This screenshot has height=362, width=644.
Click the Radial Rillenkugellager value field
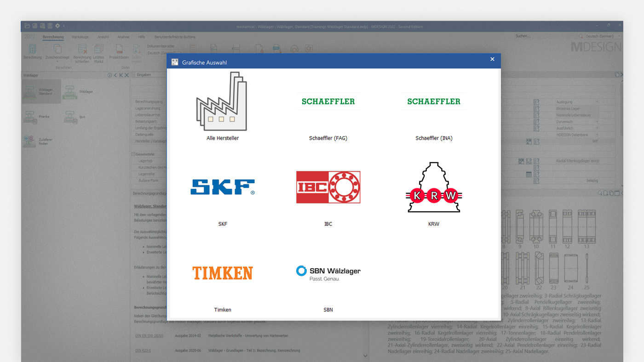(577, 161)
